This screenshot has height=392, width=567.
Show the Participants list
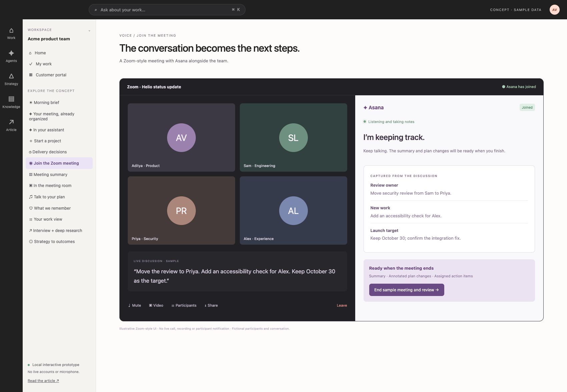tap(184, 305)
